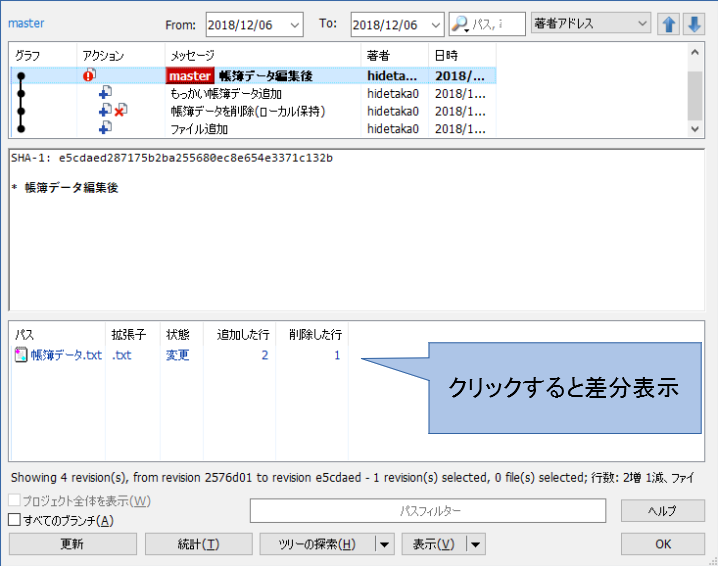Screen dimensions: 718x566
Task: Select the もっかい帳簿データ追加 commit row
Action: 253,93
